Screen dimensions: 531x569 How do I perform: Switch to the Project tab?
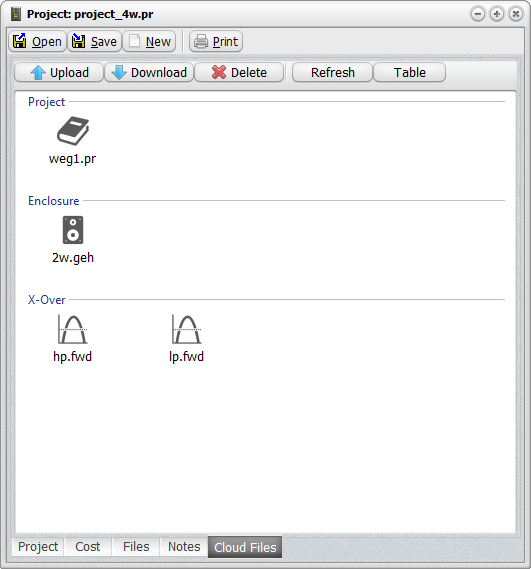(38, 547)
